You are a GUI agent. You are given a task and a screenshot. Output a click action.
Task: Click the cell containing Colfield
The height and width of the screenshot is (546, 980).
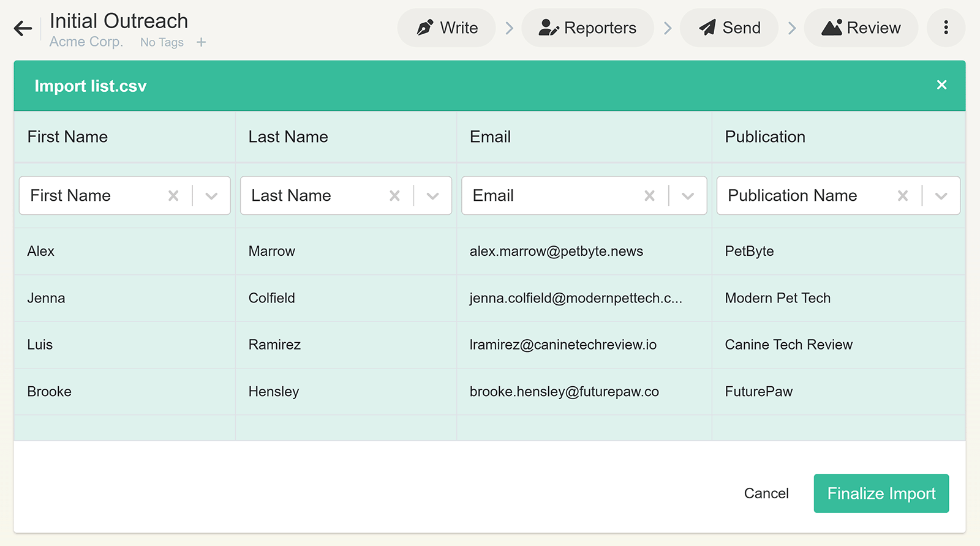pos(346,298)
